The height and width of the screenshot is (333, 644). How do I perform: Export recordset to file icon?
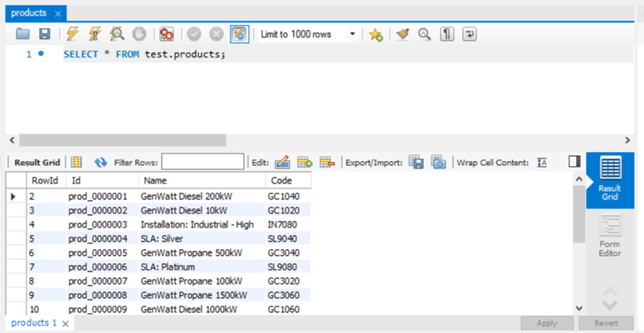pyautogui.click(x=416, y=162)
